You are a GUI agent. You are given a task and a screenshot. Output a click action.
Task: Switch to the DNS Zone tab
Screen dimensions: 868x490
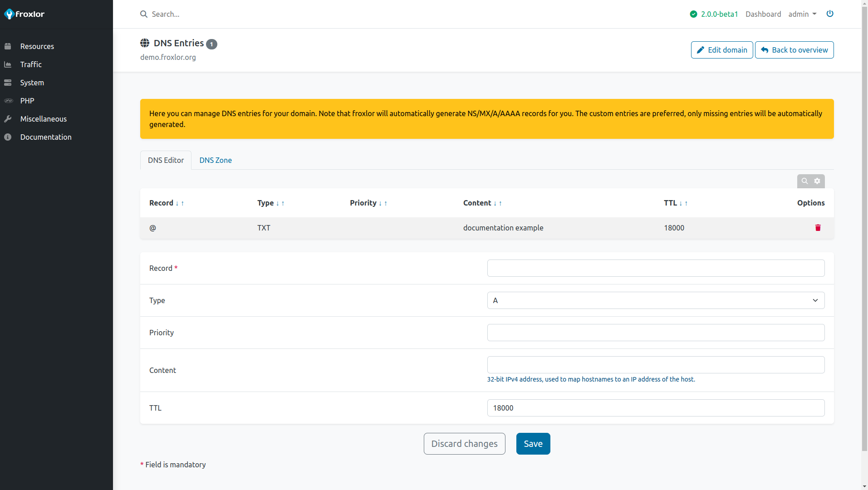(216, 160)
